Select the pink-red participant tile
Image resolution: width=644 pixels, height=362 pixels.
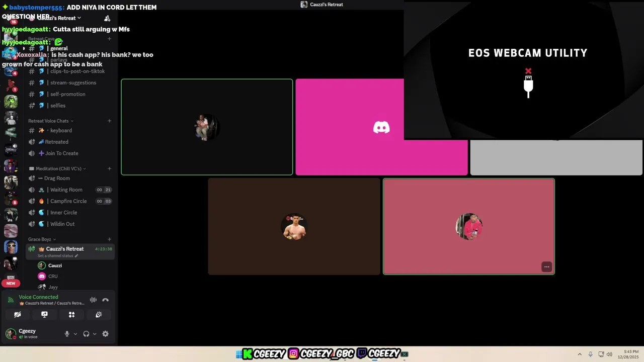(469, 227)
